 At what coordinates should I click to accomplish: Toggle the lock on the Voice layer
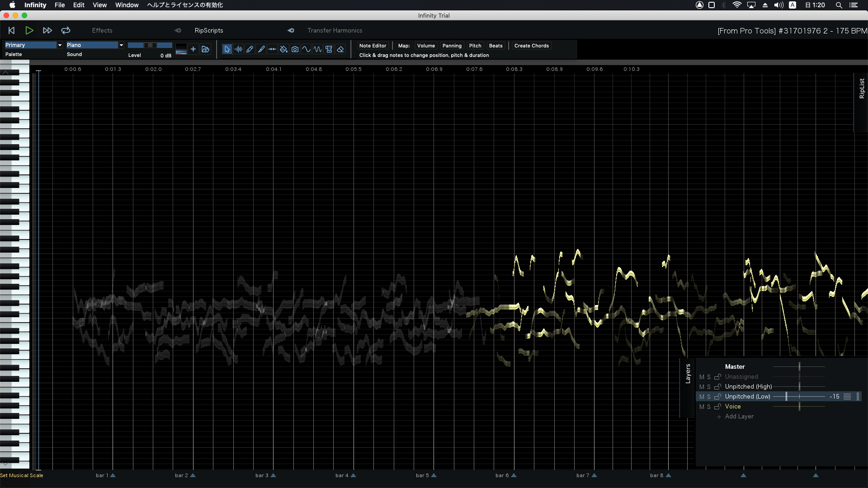[x=717, y=407]
